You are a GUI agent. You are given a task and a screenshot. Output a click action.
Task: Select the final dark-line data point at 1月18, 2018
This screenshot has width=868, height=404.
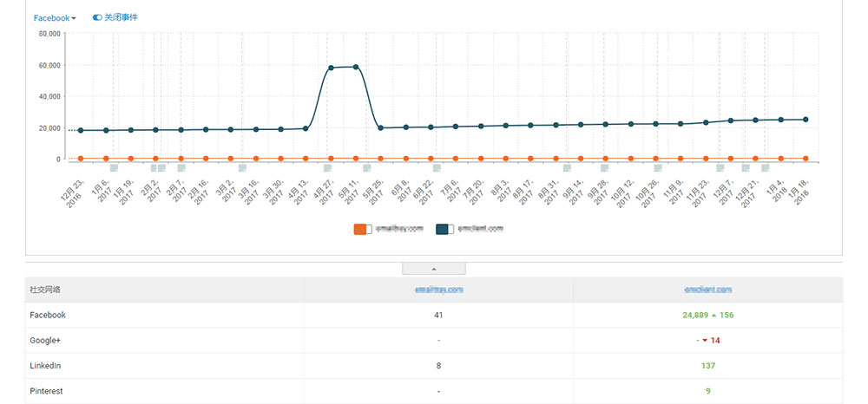click(806, 120)
